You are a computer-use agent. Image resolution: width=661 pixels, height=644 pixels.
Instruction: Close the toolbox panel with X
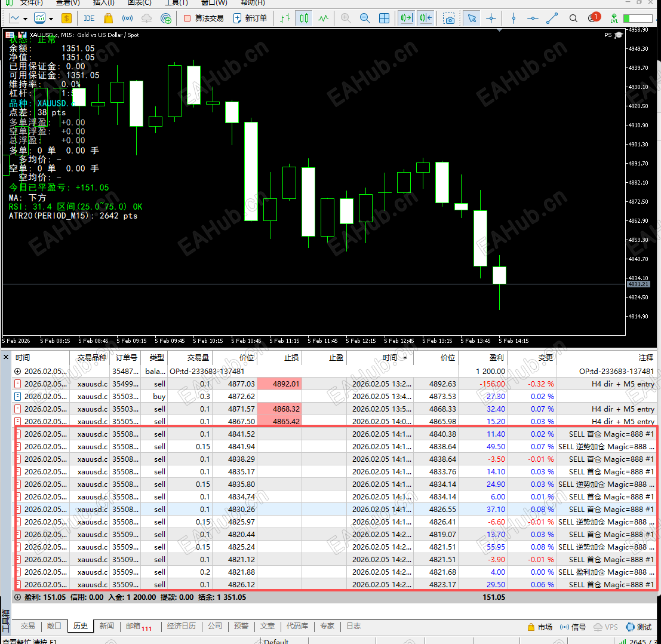tap(6, 357)
